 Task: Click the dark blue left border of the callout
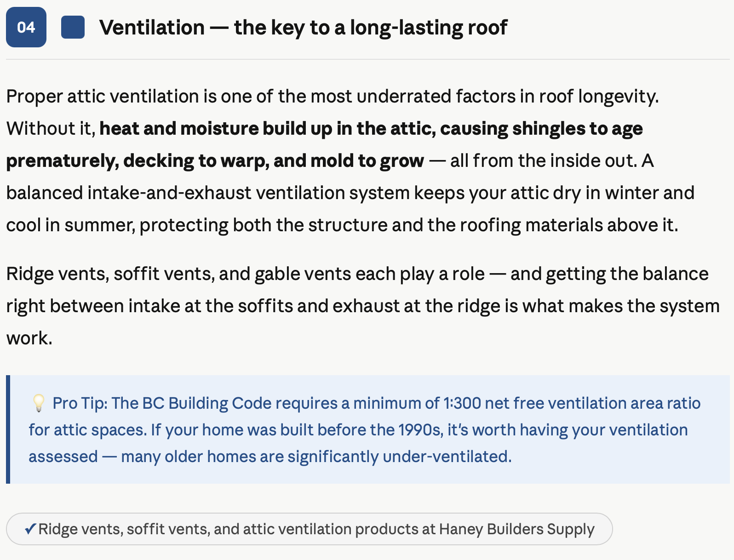point(8,429)
